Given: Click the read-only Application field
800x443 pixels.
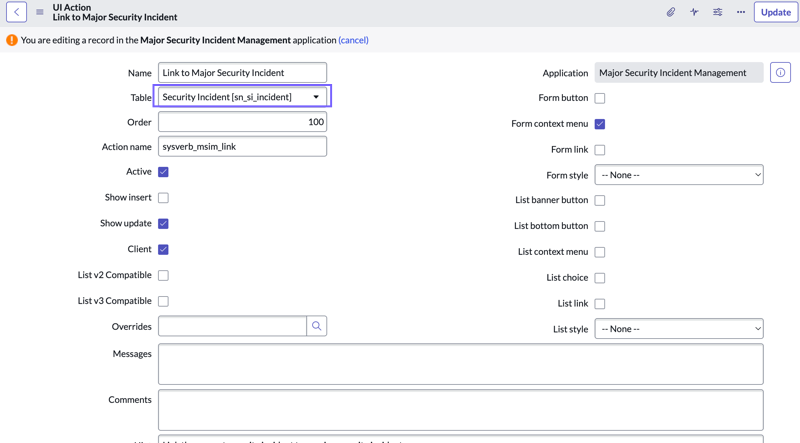Looking at the screenshot, I should click(679, 72).
